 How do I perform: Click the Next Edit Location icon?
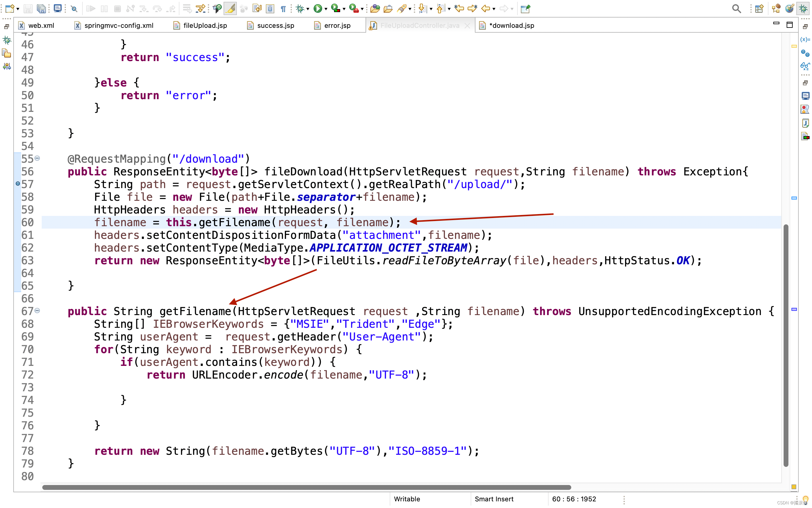[x=472, y=8]
